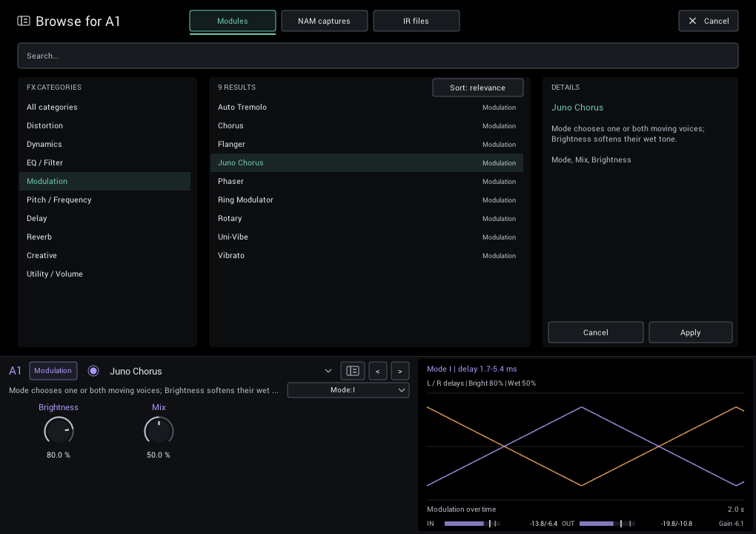Click the A1 slot label
The image size is (756, 534).
point(15,371)
